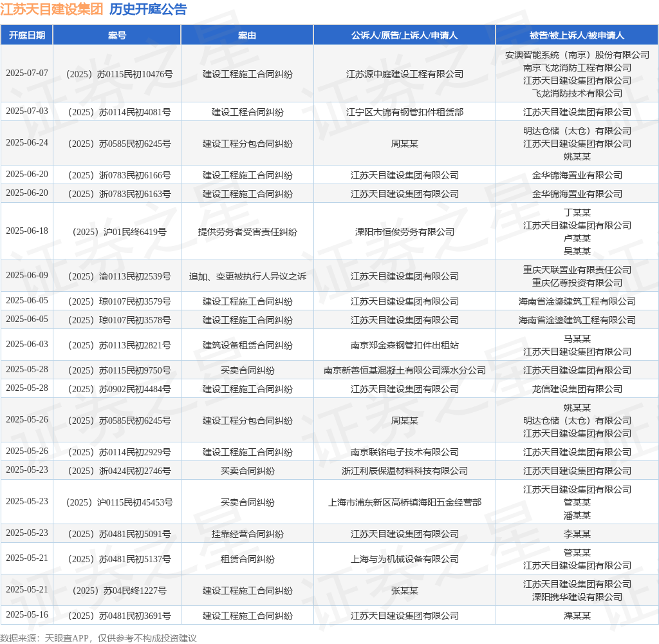Click defendant 丁某某
The width and height of the screenshot is (659, 644).
[x=577, y=213]
